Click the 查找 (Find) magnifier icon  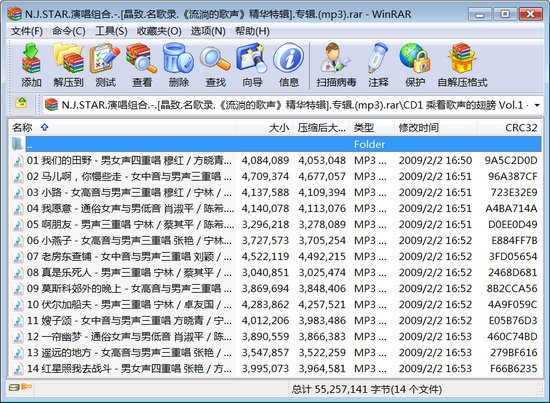(215, 58)
